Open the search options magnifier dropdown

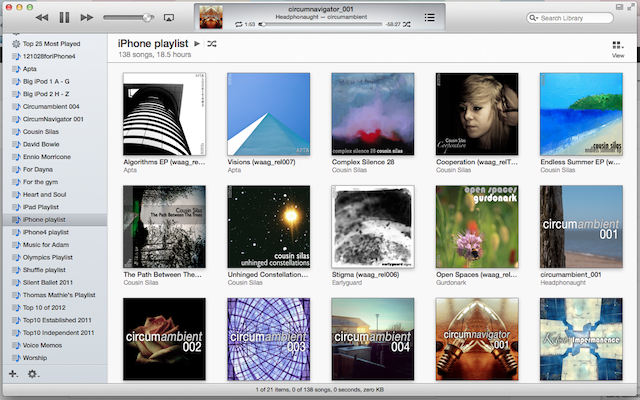[x=533, y=18]
